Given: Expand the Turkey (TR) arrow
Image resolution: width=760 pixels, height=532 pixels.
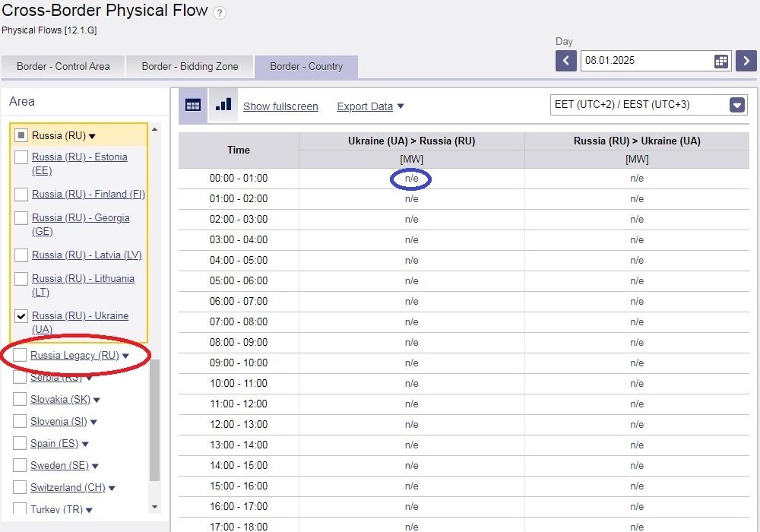Looking at the screenshot, I should click(89, 510).
